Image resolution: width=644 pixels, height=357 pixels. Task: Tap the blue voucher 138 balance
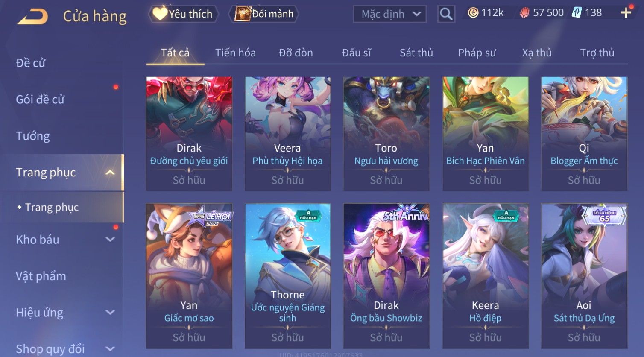pos(587,13)
